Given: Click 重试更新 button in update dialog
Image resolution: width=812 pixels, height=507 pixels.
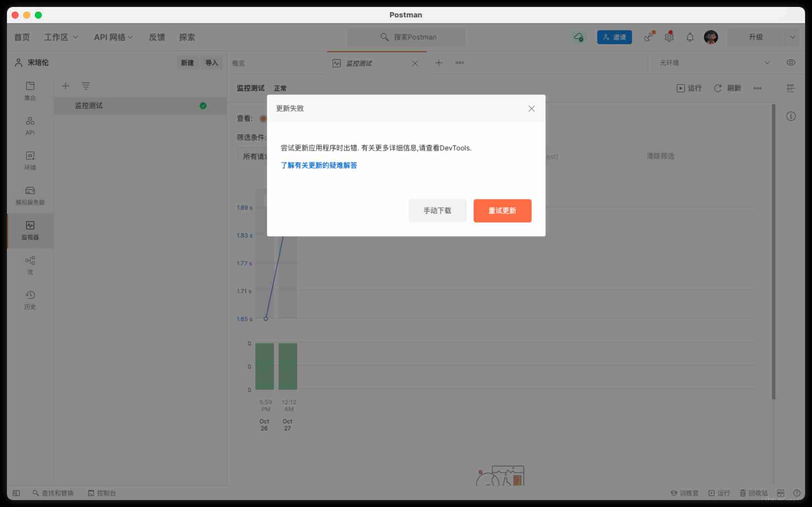Looking at the screenshot, I should tap(502, 210).
